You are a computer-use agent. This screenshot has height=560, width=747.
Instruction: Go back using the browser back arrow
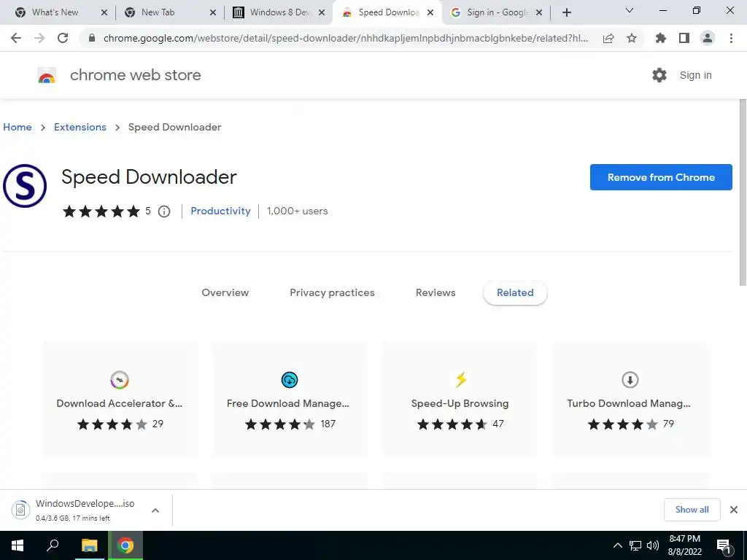16,38
